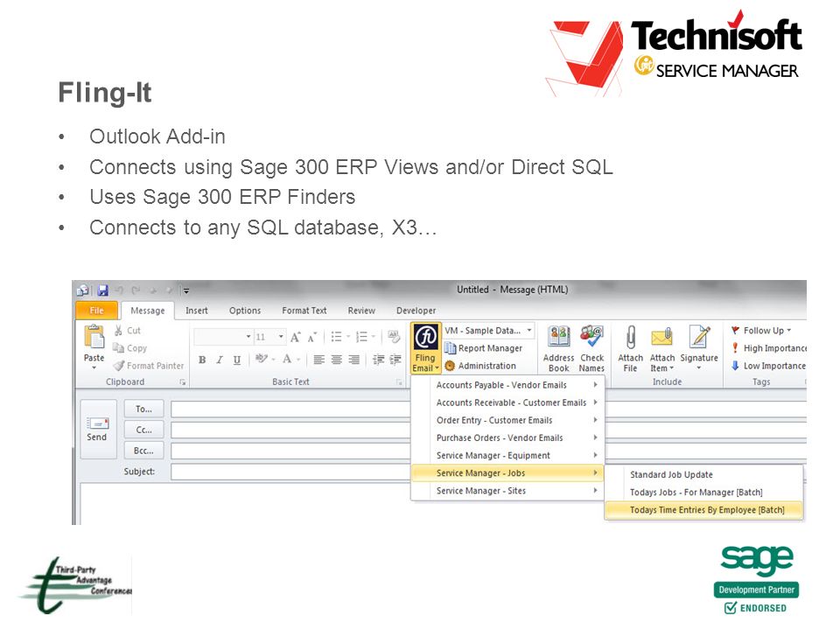Choose Accounts Payable - Vendor Emails
Viewport: 840px width, 630px height.
[507, 385]
